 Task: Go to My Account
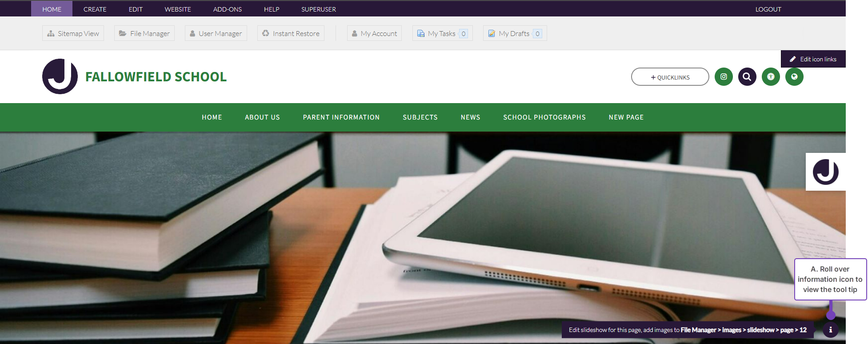pyautogui.click(x=374, y=33)
